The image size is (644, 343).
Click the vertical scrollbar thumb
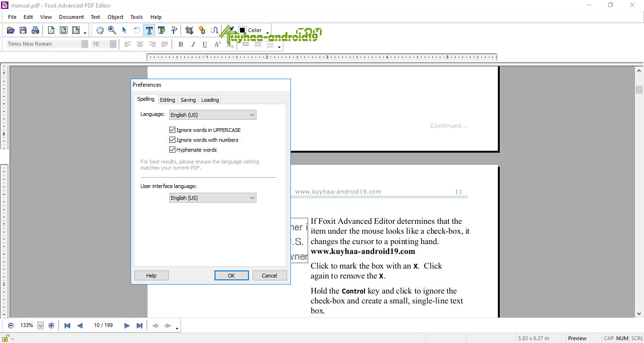coord(639,90)
